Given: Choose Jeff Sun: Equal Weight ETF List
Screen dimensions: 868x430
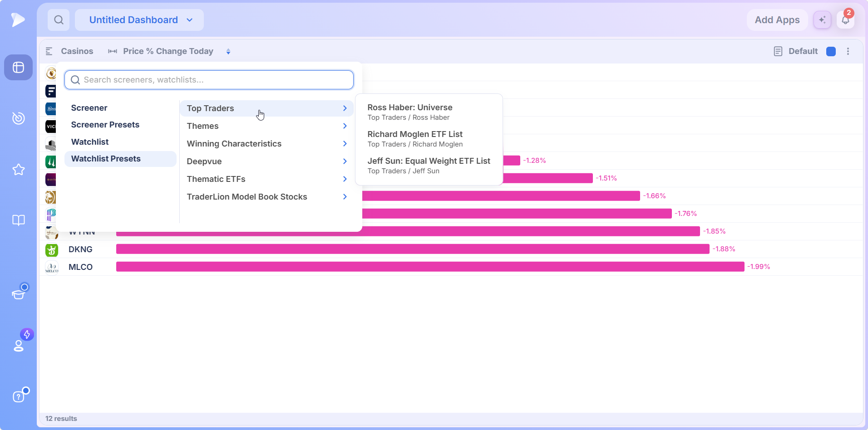Looking at the screenshot, I should pos(429,166).
